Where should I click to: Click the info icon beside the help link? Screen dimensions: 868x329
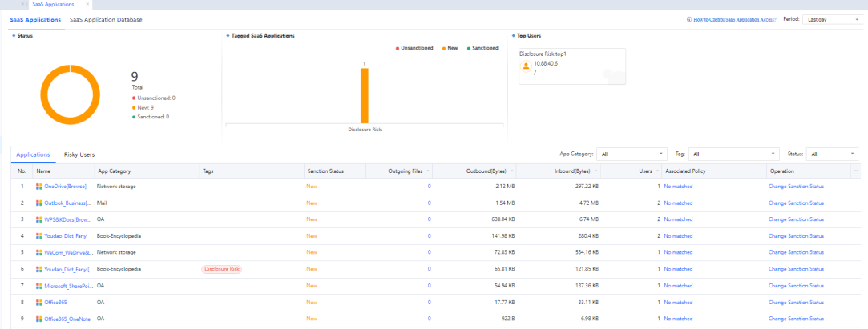[690, 19]
